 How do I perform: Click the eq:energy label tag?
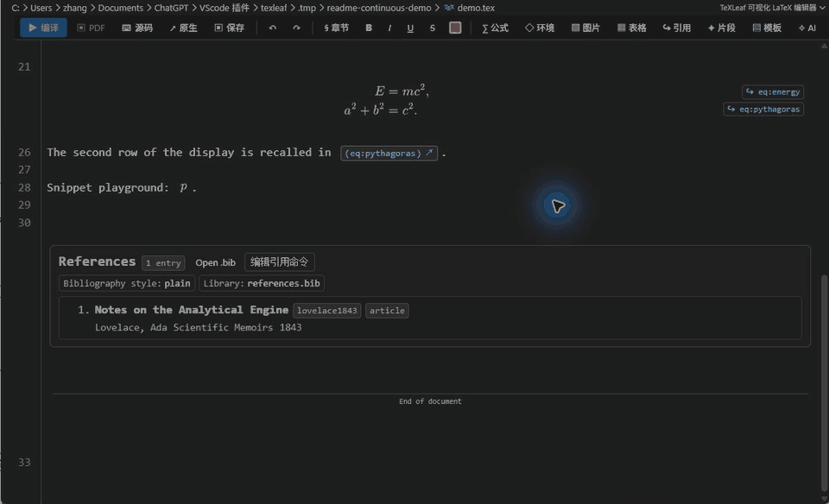(773, 92)
